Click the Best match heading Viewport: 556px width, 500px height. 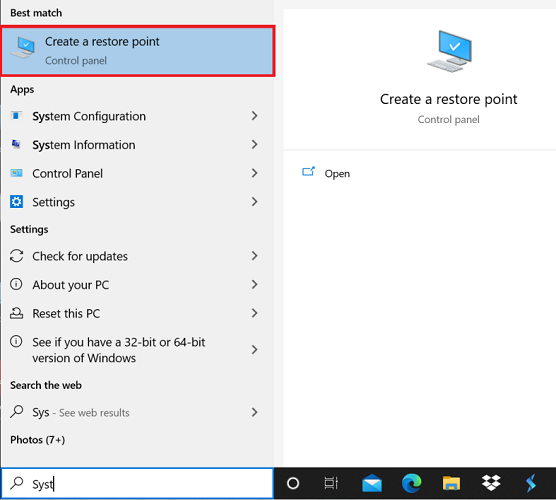36,13
